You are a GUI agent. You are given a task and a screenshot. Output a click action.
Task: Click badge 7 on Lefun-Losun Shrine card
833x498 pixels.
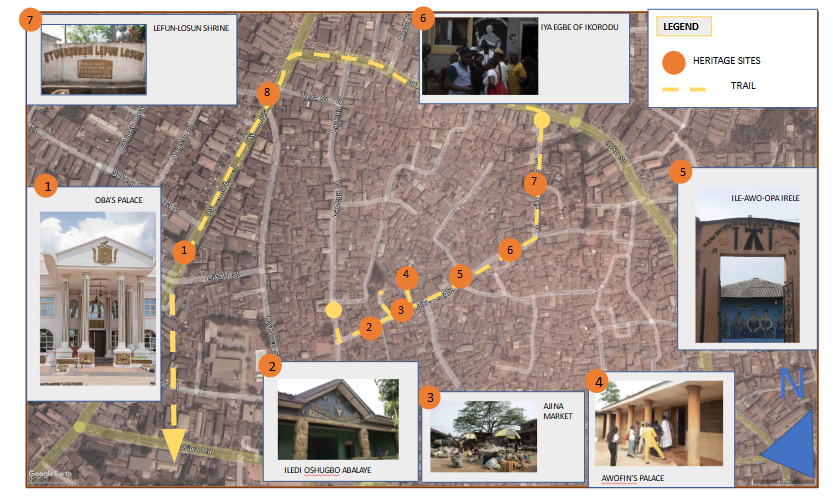click(30, 20)
